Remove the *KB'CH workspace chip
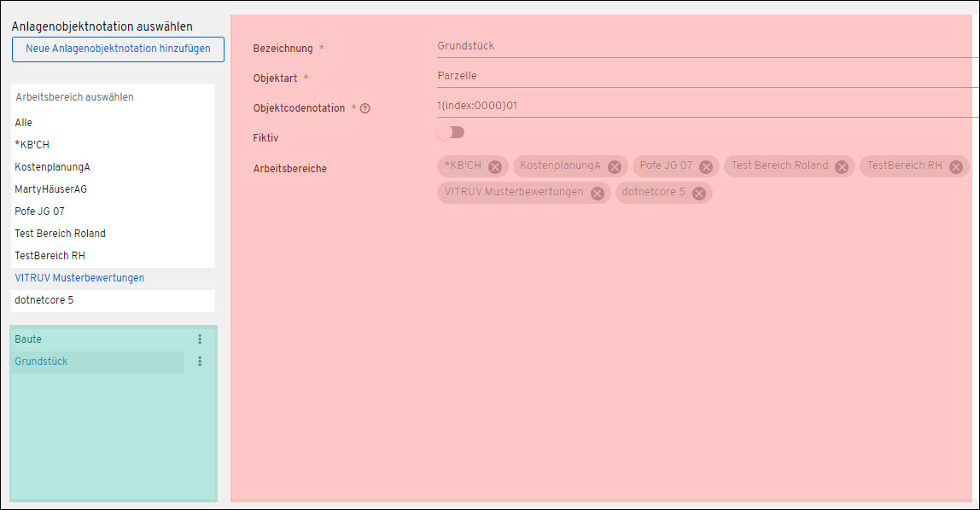This screenshot has width=980, height=510. pyautogui.click(x=495, y=166)
